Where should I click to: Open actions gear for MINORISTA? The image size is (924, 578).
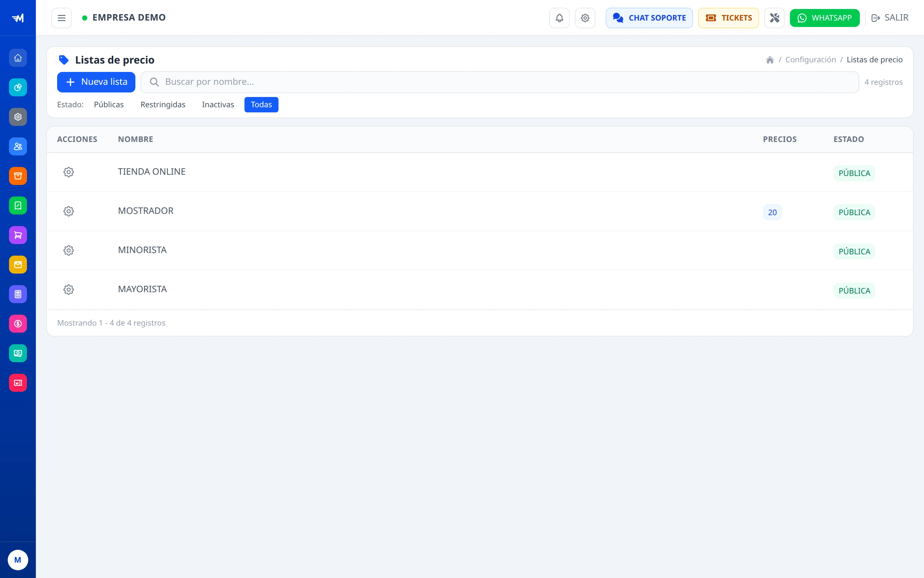[x=69, y=250]
